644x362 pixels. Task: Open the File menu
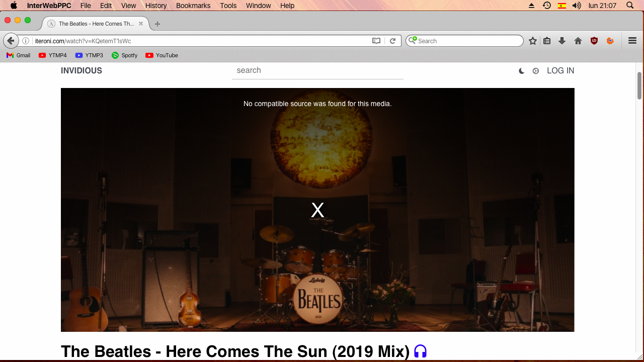point(86,6)
